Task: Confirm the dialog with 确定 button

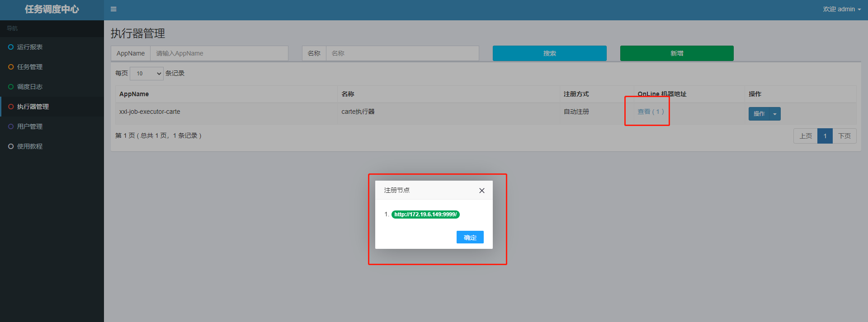Action: pos(470,237)
